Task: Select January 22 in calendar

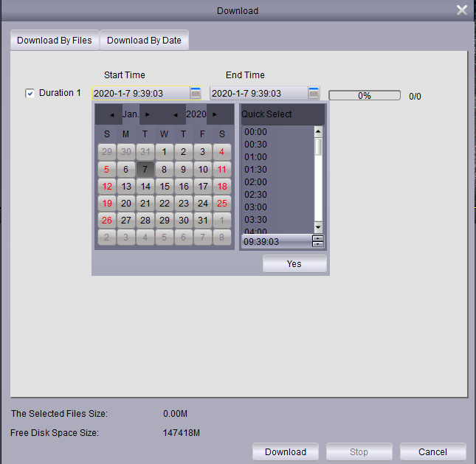Action: coord(165,203)
